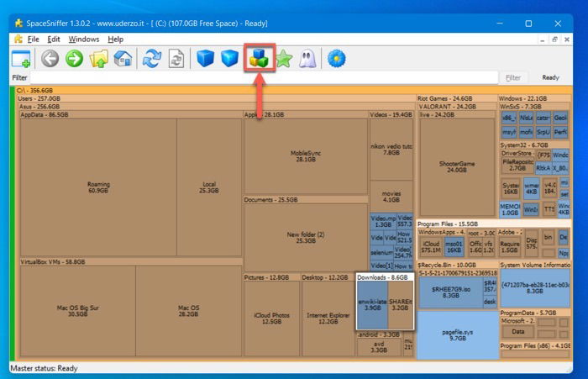
Task: Select the iCloud Photos 12.5GB block
Action: coord(271,318)
